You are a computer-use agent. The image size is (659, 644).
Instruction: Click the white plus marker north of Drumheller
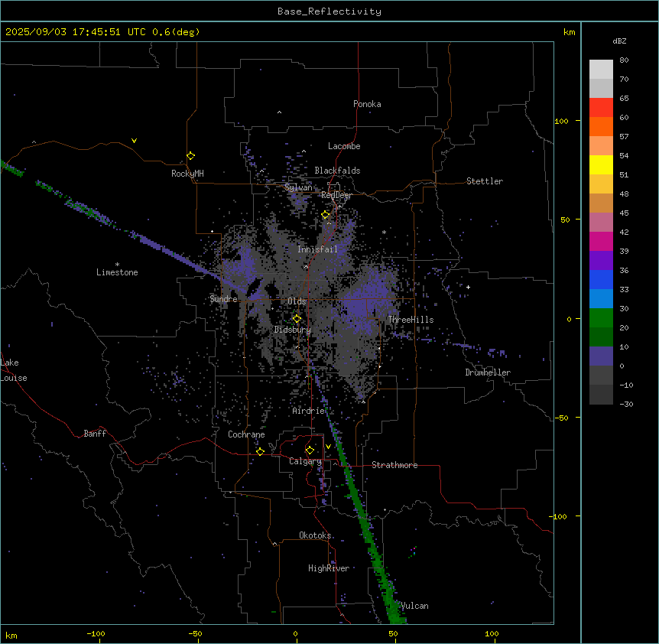(468, 287)
